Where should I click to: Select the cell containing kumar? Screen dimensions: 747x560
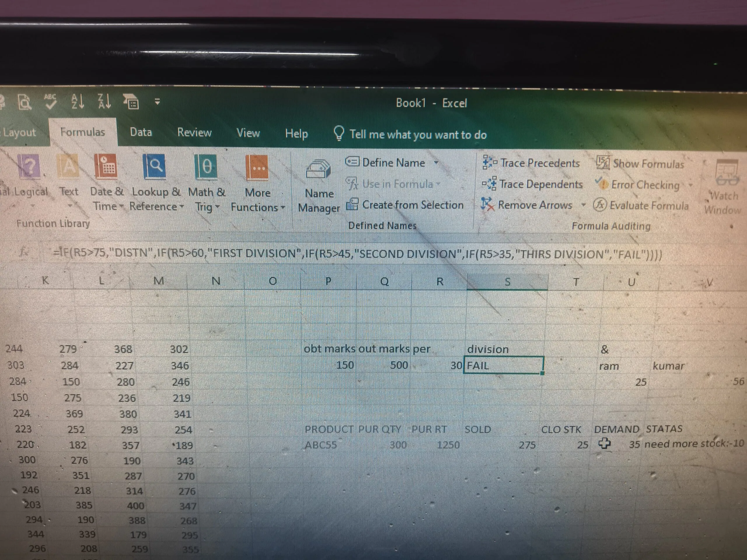pos(668,366)
